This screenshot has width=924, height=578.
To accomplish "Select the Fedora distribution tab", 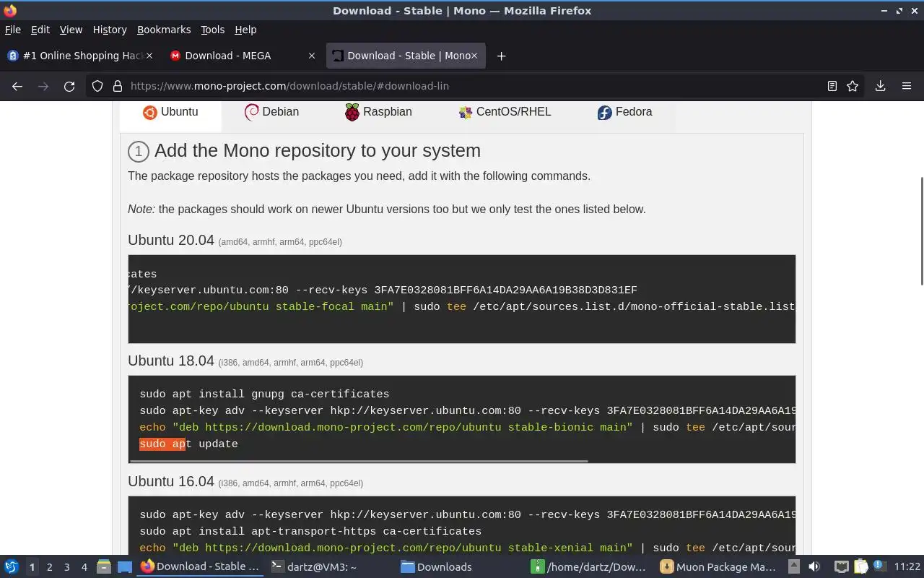I will 625,112.
